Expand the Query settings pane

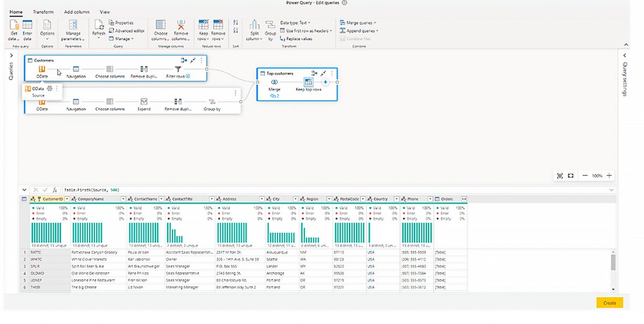pyautogui.click(x=625, y=55)
